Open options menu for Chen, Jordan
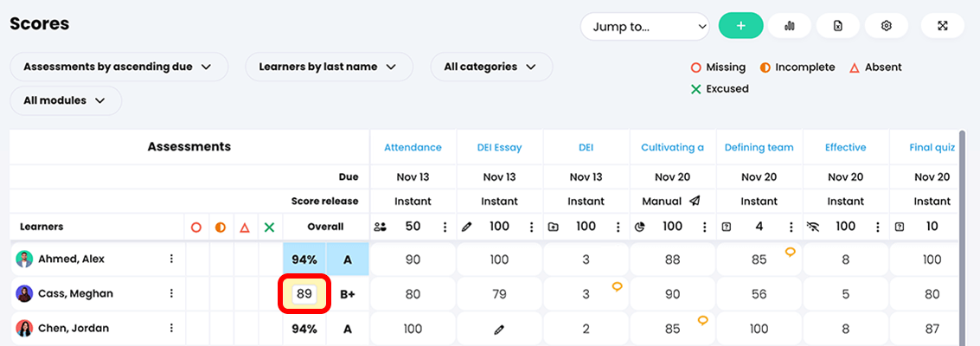980x346 pixels. 171,328
